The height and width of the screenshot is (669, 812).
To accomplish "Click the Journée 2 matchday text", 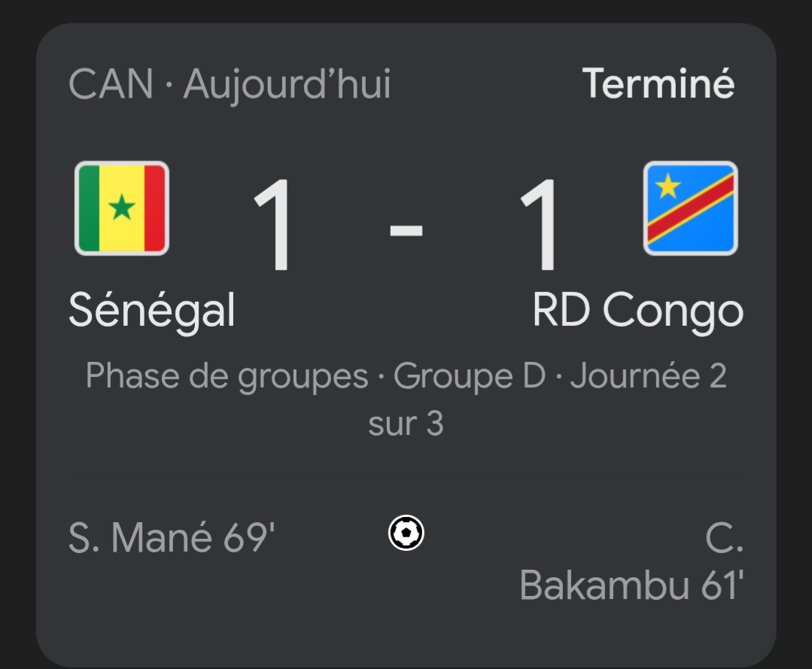I will 648,376.
